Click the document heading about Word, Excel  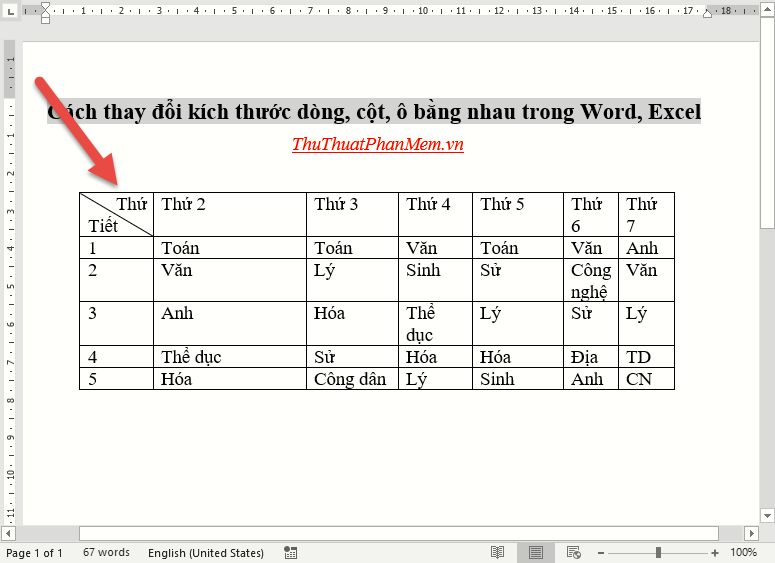click(x=374, y=112)
